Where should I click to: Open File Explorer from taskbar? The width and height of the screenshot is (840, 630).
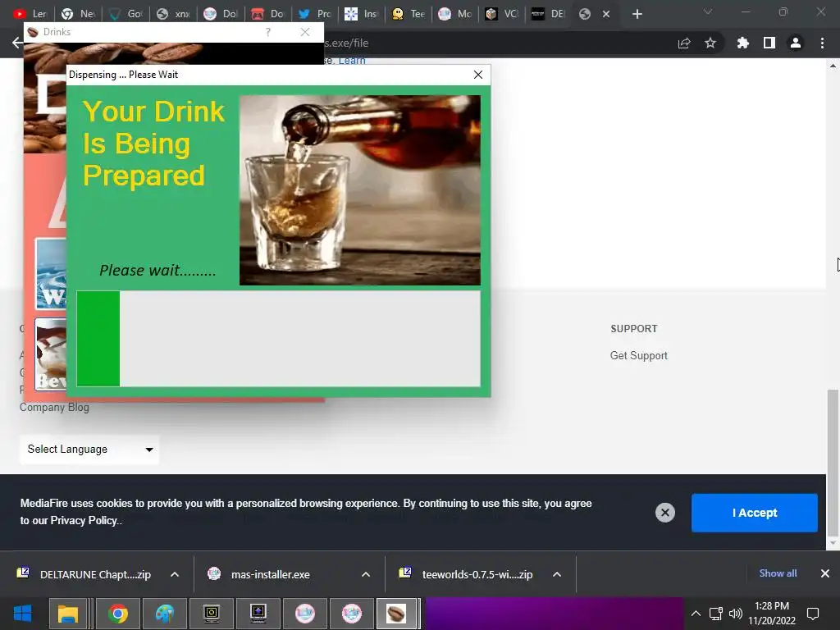coord(68,614)
